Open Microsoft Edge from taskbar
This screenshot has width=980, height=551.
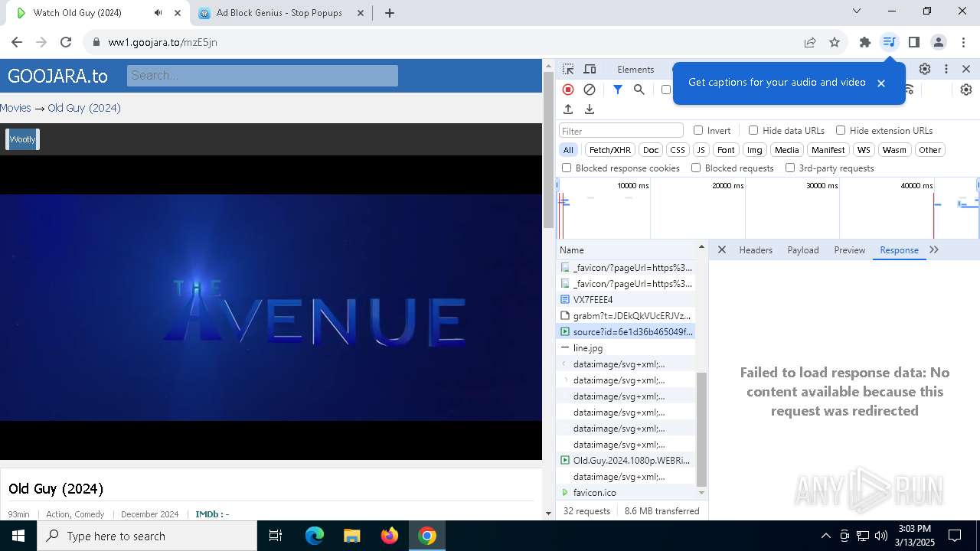pos(314,536)
